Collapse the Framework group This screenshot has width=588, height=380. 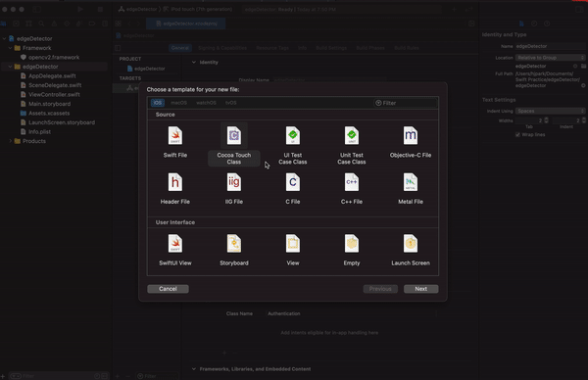pyautogui.click(x=11, y=48)
